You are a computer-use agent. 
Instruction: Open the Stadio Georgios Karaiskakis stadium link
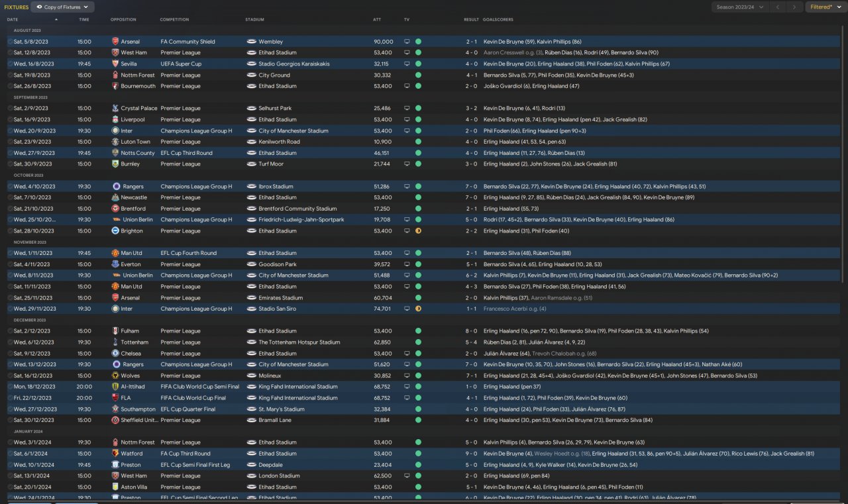[x=294, y=64]
